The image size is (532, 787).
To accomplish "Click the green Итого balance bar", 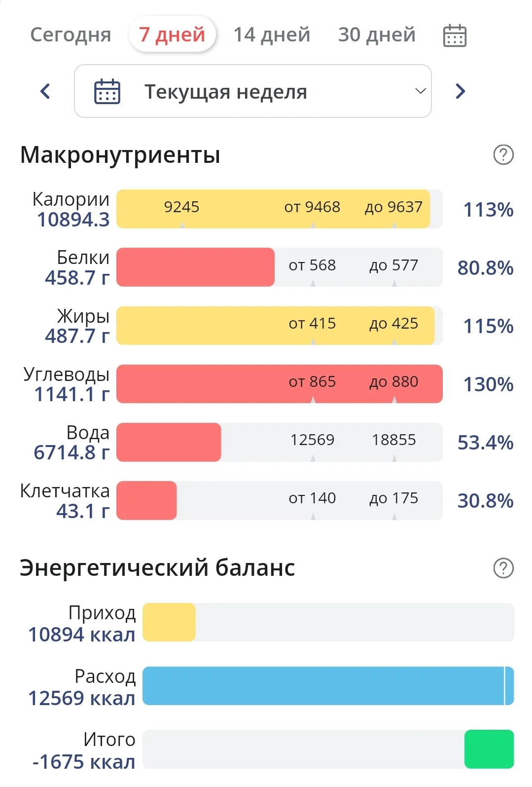I will [x=489, y=749].
